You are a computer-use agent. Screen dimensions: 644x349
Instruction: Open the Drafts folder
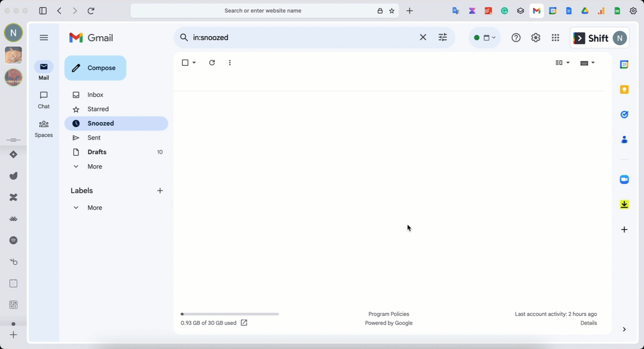(116, 152)
